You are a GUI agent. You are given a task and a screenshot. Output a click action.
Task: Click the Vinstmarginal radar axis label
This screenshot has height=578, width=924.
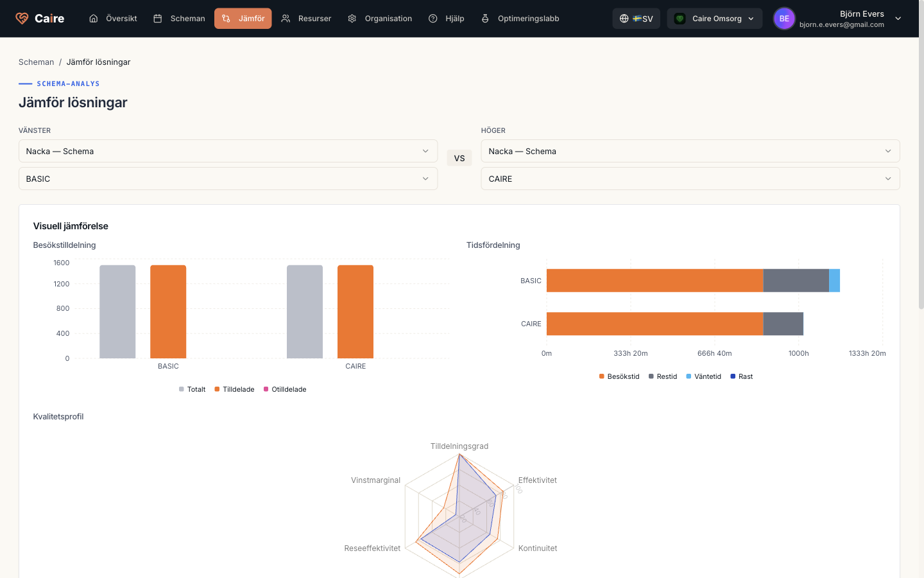click(x=375, y=480)
